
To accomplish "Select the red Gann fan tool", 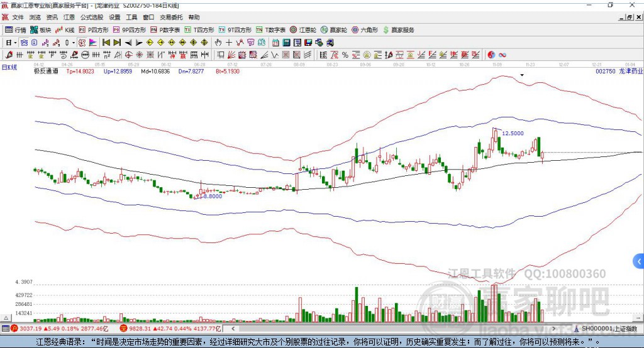I will [231, 55].
